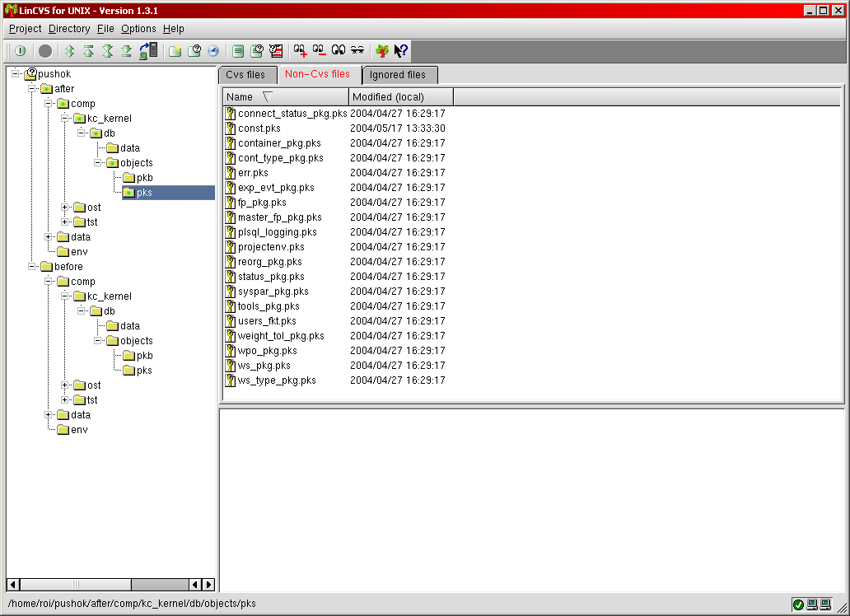Image resolution: width=850 pixels, height=616 pixels.
Task: Click the gray stop circle toolbar icon
Action: [45, 51]
